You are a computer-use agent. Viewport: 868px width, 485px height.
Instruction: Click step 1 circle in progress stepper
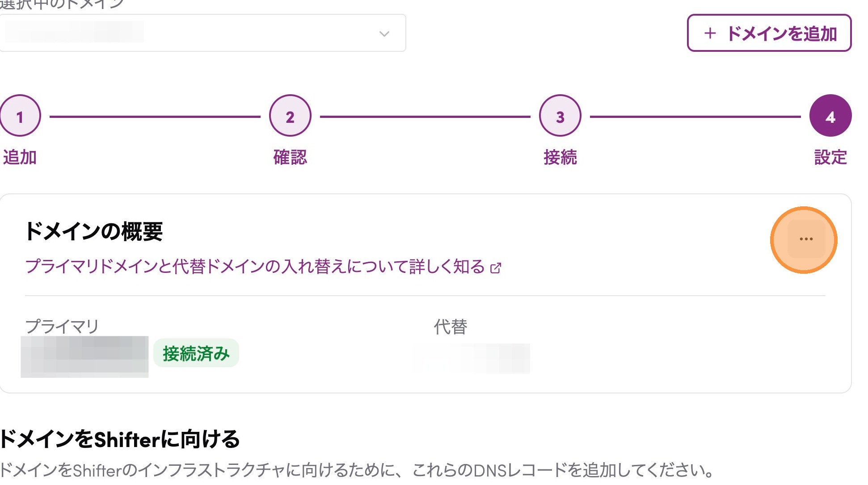[x=20, y=116]
